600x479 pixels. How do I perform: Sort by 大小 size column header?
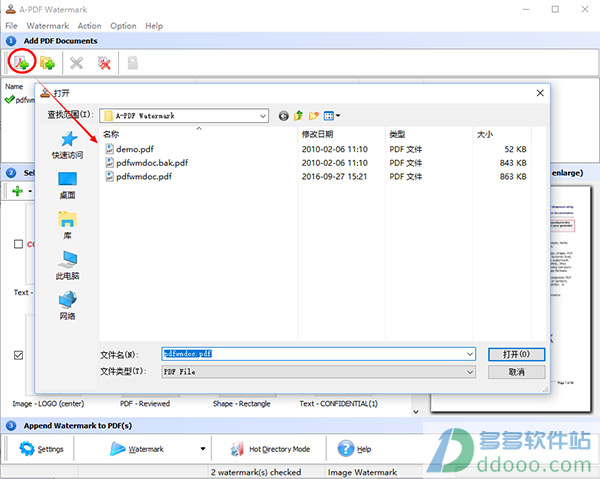[502, 134]
